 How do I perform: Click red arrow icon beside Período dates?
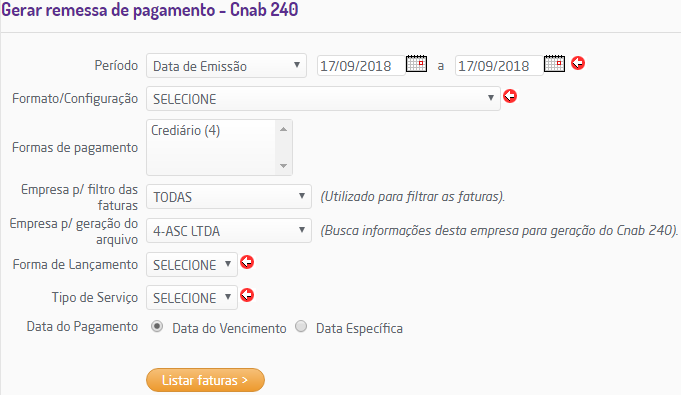point(578,63)
